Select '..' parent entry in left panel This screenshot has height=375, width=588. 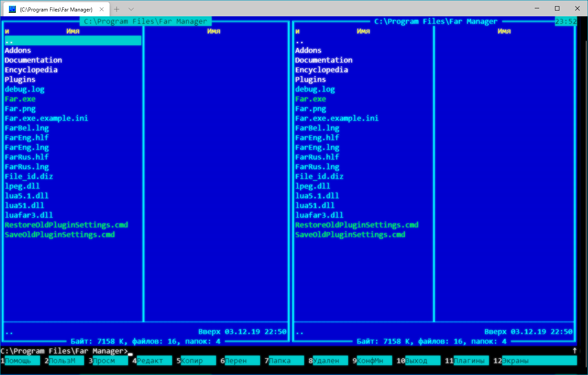pos(73,41)
